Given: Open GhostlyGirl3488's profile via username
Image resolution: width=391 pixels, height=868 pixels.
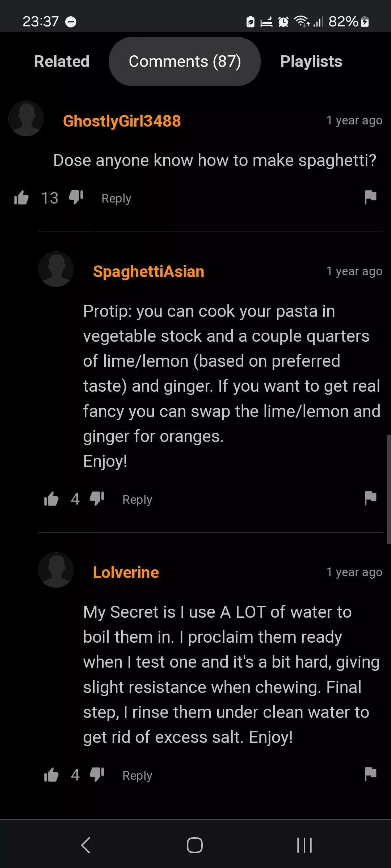Looking at the screenshot, I should click(x=122, y=121).
